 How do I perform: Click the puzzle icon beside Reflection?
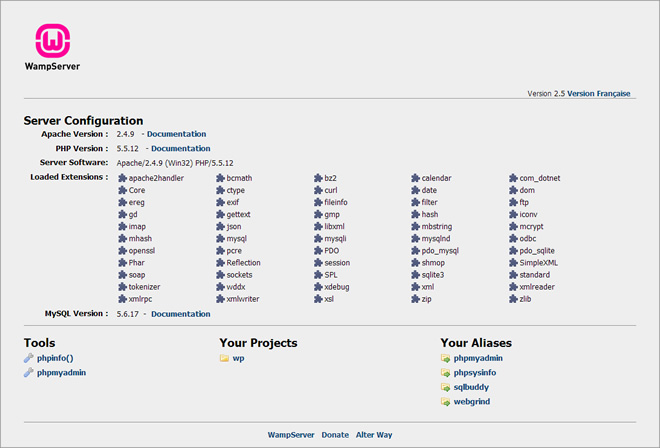(x=220, y=263)
